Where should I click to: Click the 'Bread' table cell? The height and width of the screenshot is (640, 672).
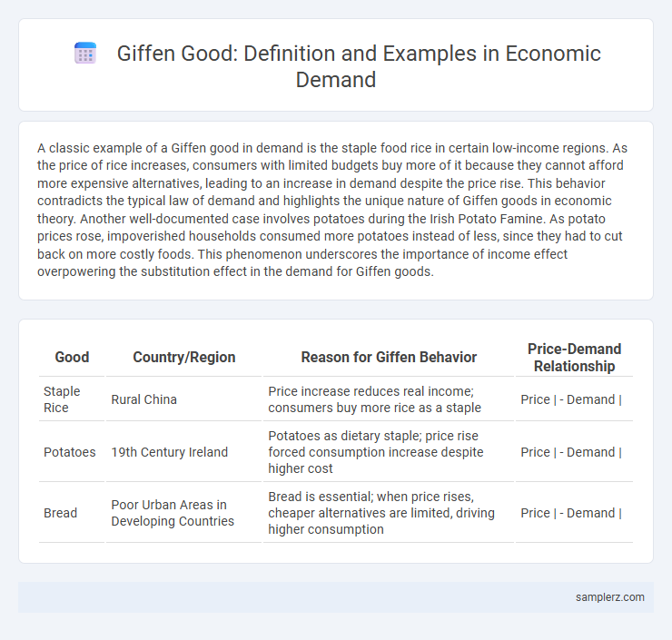click(72, 513)
